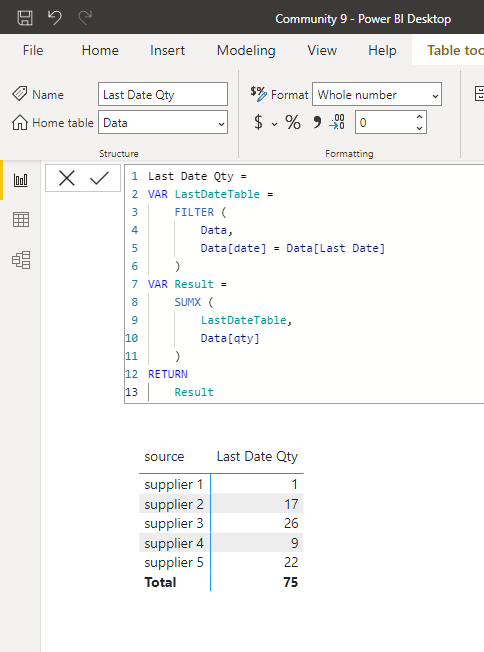This screenshot has height=652, width=484.
Task: Toggle thousands separator comma icon
Action: tap(317, 121)
